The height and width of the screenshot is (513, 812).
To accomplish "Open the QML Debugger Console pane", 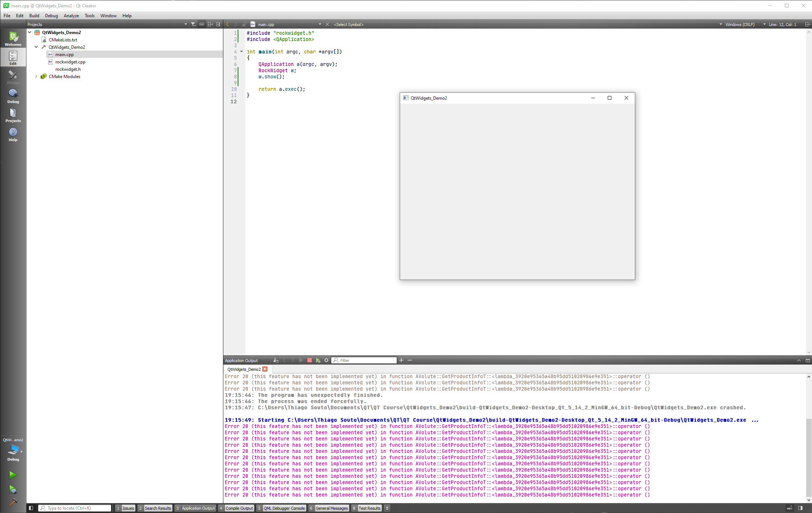I will coord(281,508).
